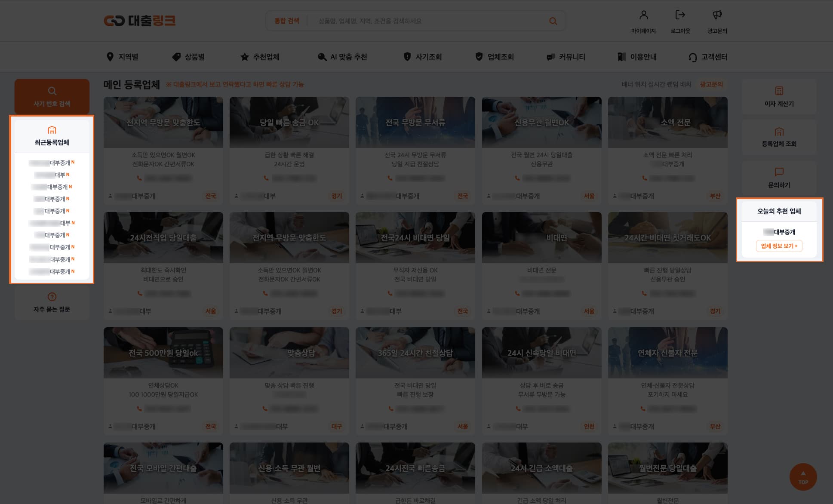Screen dimensions: 833x504
Task: Open AI 맞춤 추천 menu
Action: [x=342, y=57]
